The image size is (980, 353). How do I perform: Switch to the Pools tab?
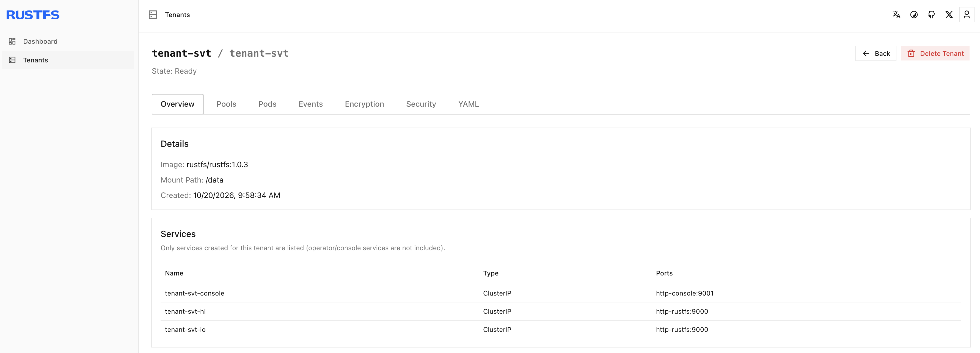pyautogui.click(x=226, y=104)
